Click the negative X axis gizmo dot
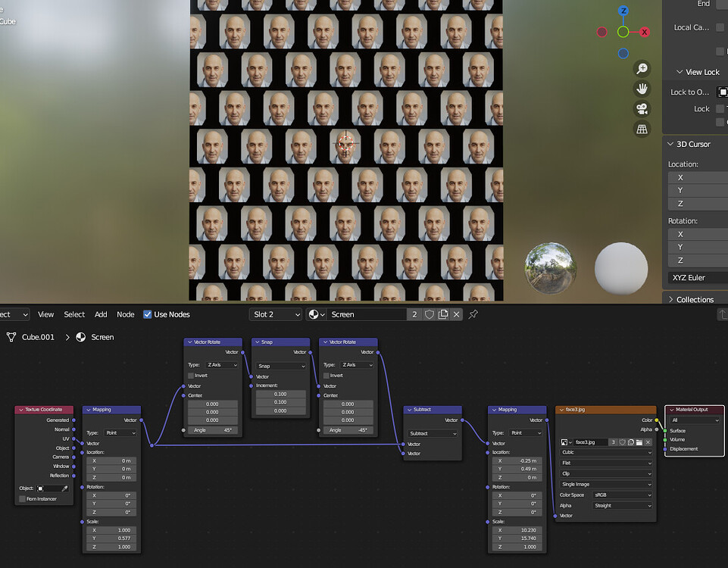This screenshot has width=728, height=568. coord(601,32)
